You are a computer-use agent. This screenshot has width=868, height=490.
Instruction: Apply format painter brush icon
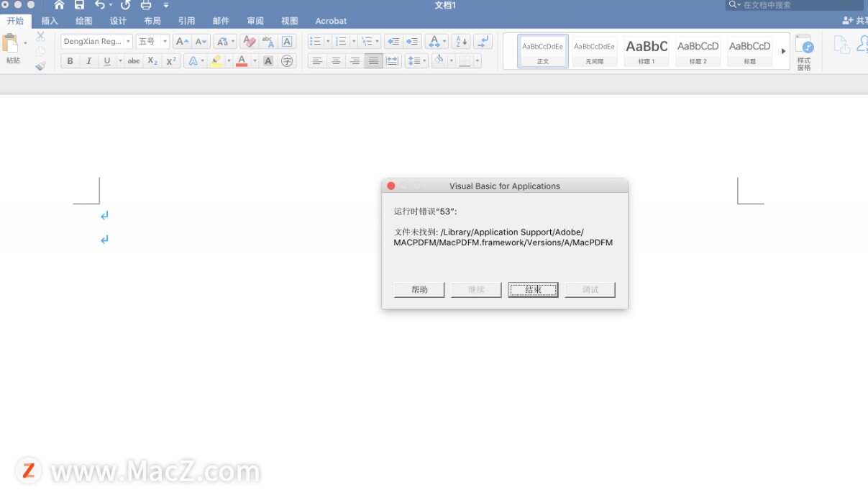pos(40,65)
